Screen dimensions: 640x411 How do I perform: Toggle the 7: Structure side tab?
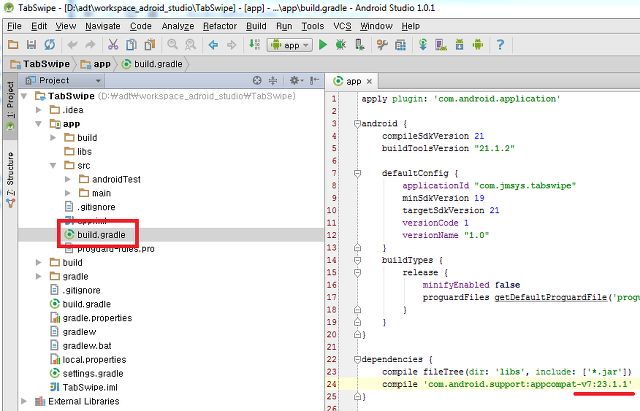10,180
